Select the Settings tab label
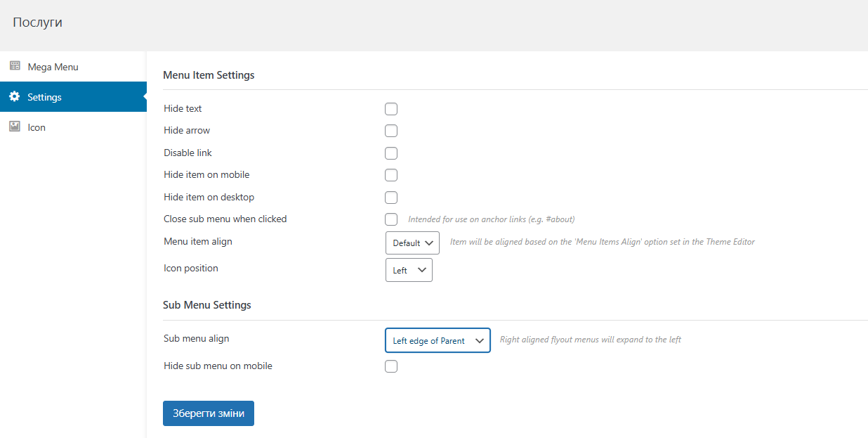The image size is (868, 438). (44, 97)
